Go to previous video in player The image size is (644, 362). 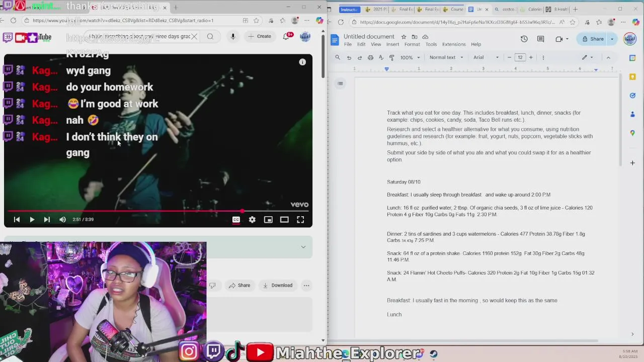(x=17, y=220)
